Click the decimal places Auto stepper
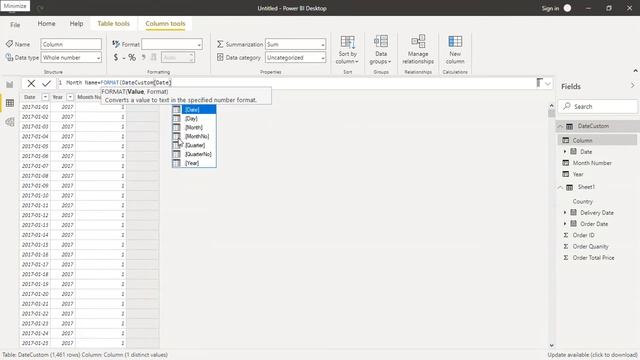The image size is (640, 360). tap(178, 58)
